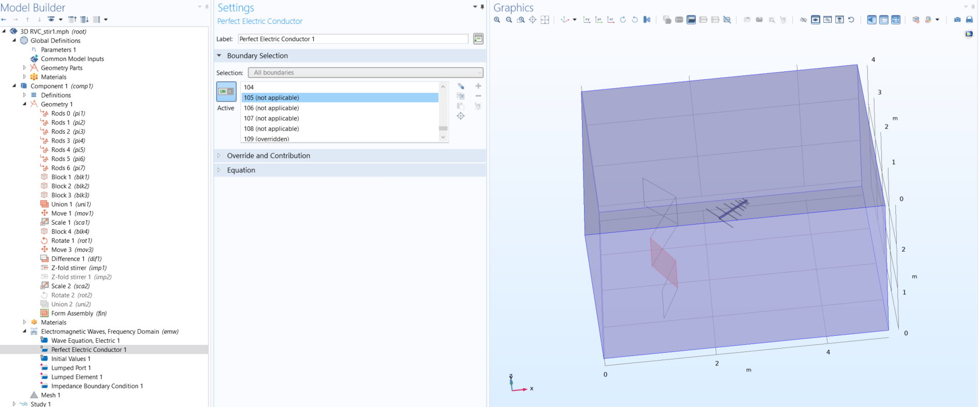Click the Print icon in Graphics toolbar
The width and height of the screenshot is (980, 407).
tap(969, 20)
